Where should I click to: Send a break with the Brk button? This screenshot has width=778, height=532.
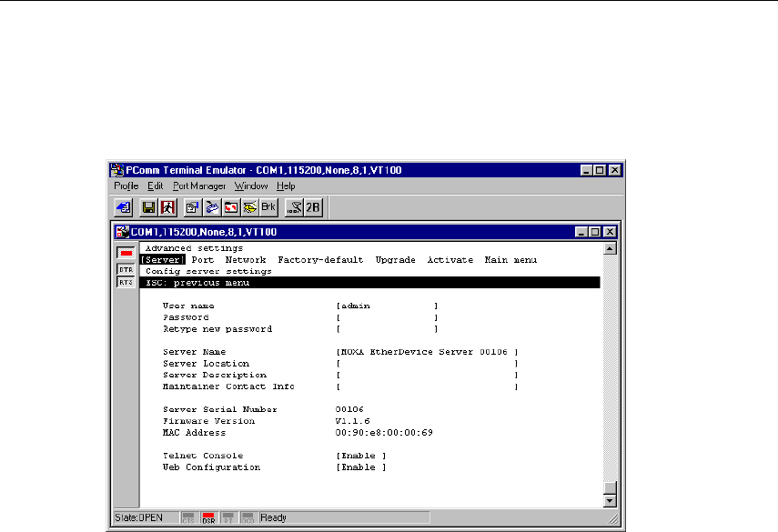tap(268, 207)
